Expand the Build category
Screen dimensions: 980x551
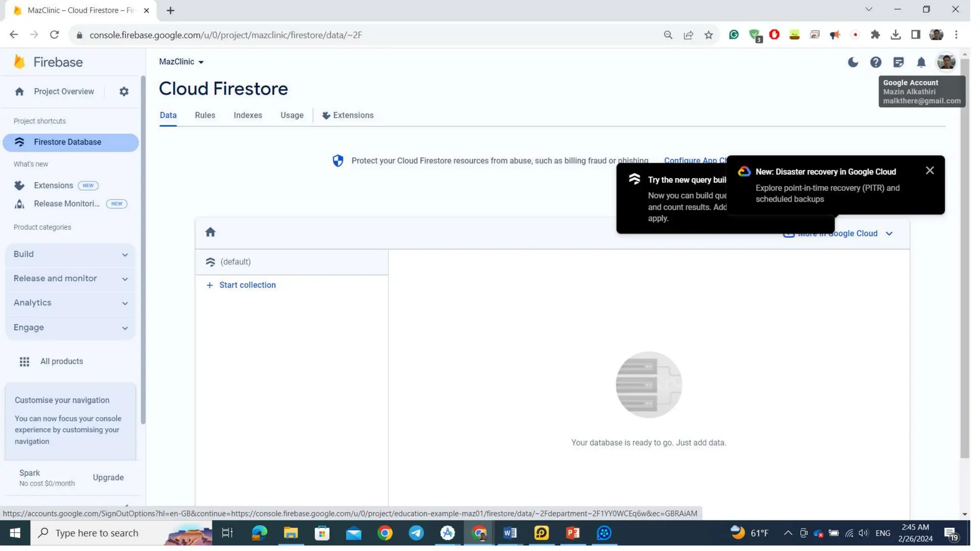(70, 254)
